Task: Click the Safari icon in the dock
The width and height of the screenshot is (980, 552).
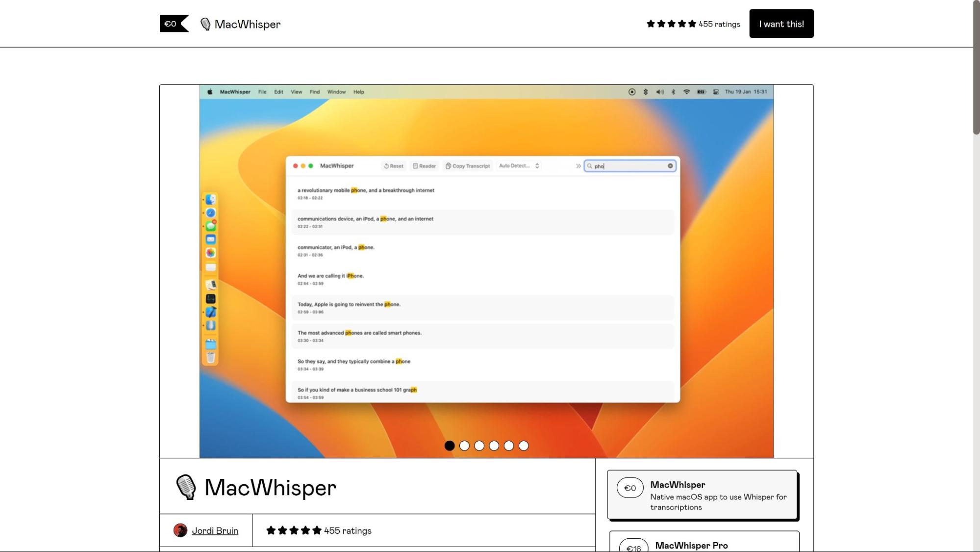Action: (x=211, y=213)
